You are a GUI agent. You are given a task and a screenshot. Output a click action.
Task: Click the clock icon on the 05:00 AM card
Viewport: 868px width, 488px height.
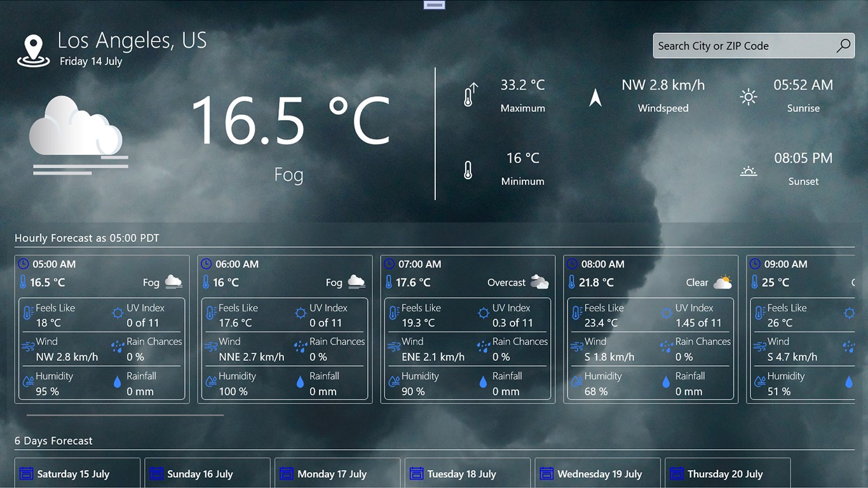click(23, 264)
